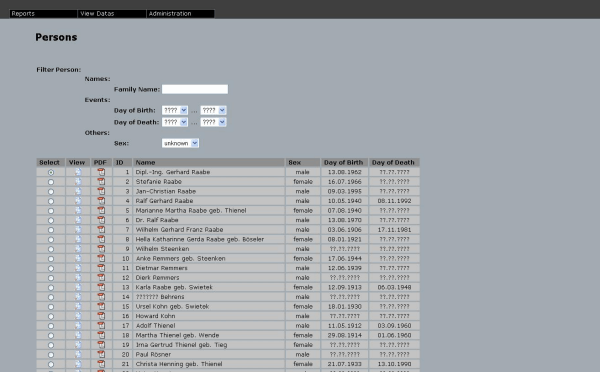
Task: View Howard Kohn's record
Action: [x=78, y=316]
